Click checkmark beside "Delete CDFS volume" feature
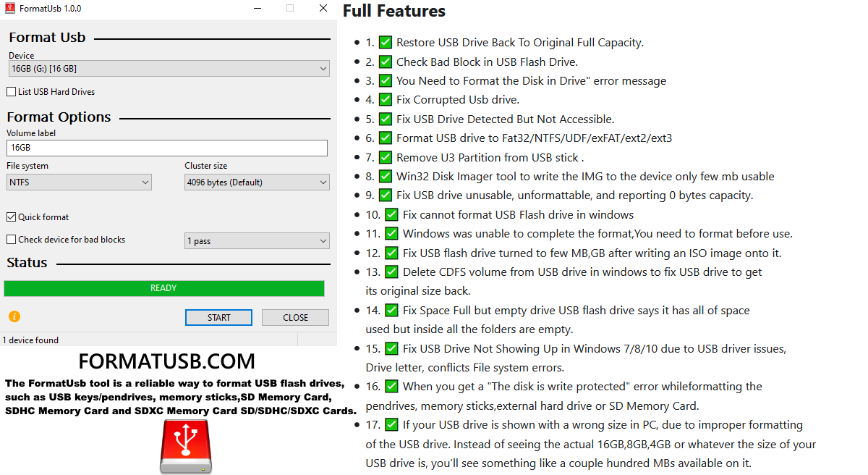Viewport: 868px width, 475px height. tap(391, 272)
